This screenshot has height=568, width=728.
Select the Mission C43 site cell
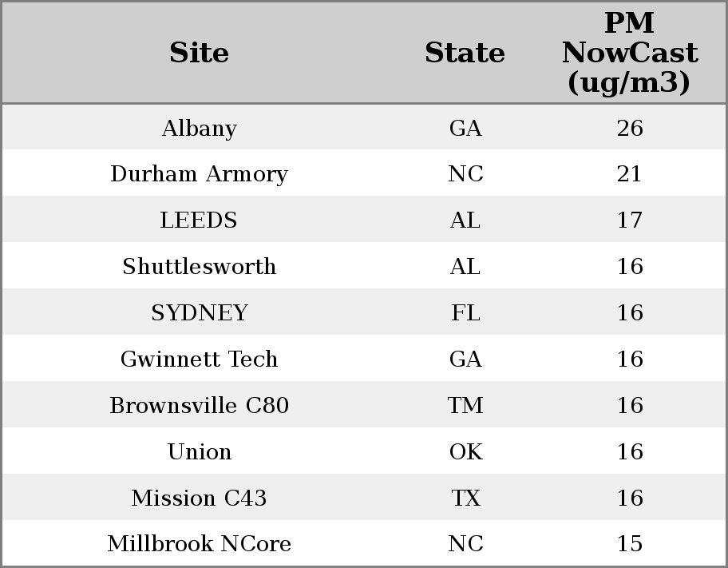[200, 498]
